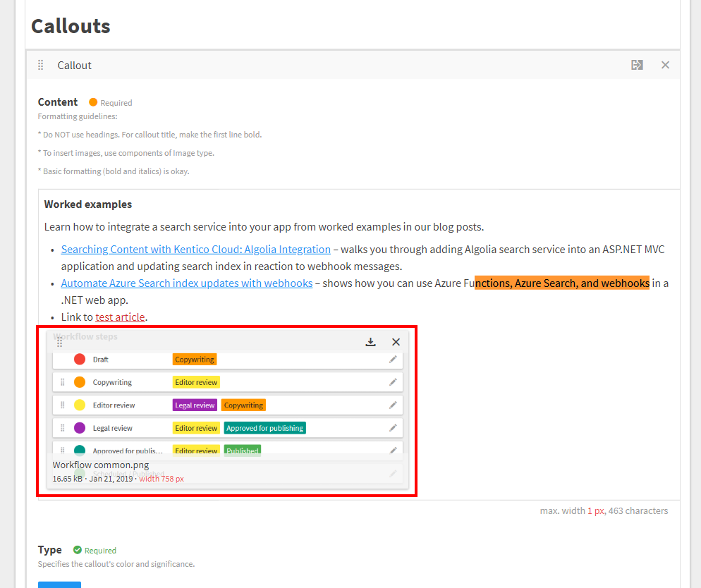Click the pencil icon next to the Draft step
Image resolution: width=701 pixels, height=588 pixels.
[393, 359]
